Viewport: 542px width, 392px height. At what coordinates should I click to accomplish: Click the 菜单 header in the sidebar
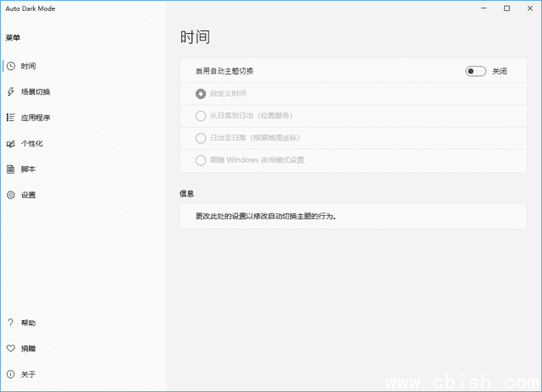click(x=13, y=38)
